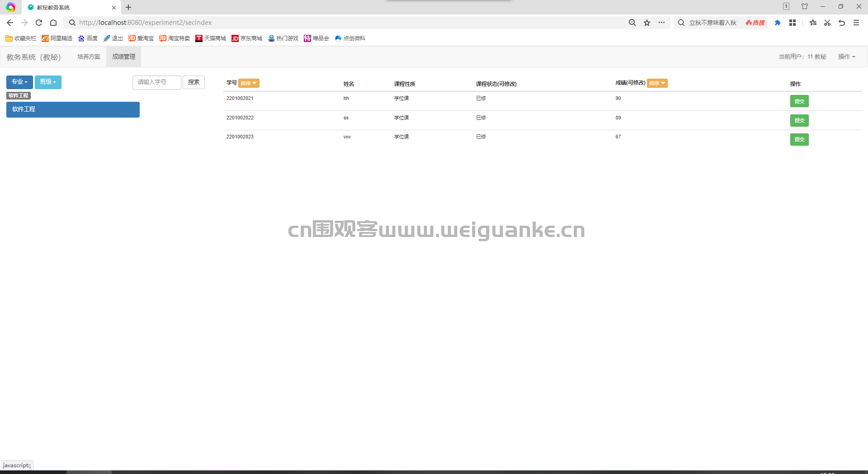Open the browser extensions puzzle icon
This screenshot has width=868, height=474.
click(778, 23)
